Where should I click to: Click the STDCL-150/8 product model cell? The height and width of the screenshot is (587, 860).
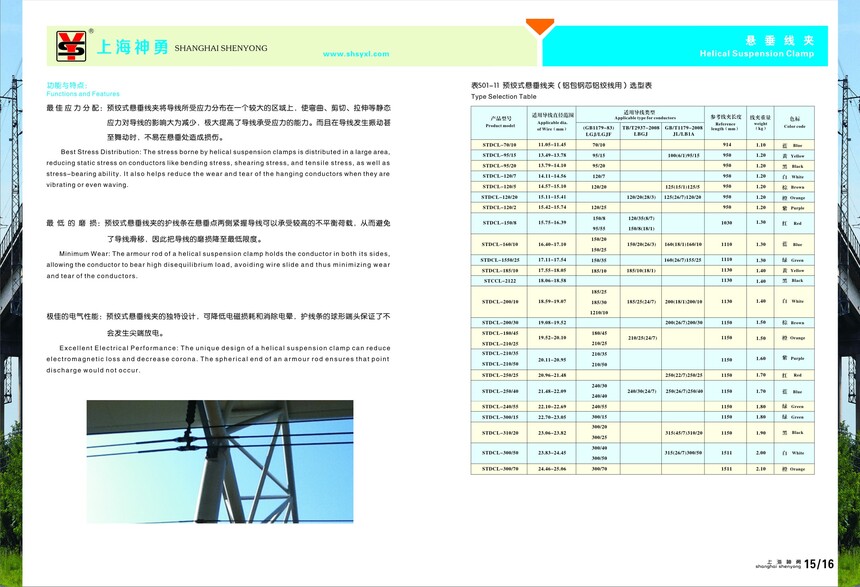[x=500, y=222]
